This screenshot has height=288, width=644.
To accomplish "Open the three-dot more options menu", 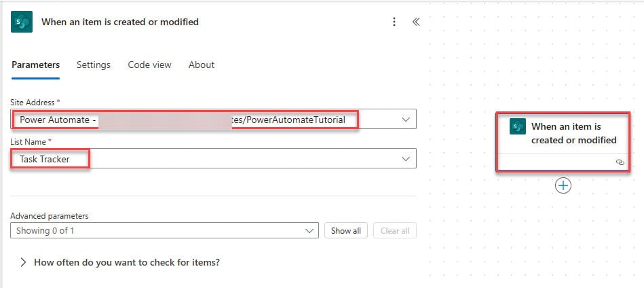I will tap(394, 22).
